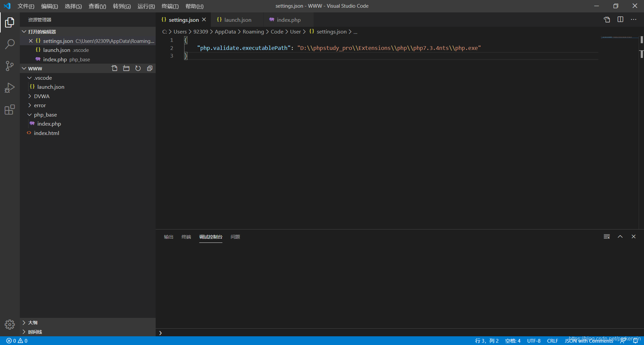Open the File menu
Image resolution: width=644 pixels, height=345 pixels.
(26, 6)
